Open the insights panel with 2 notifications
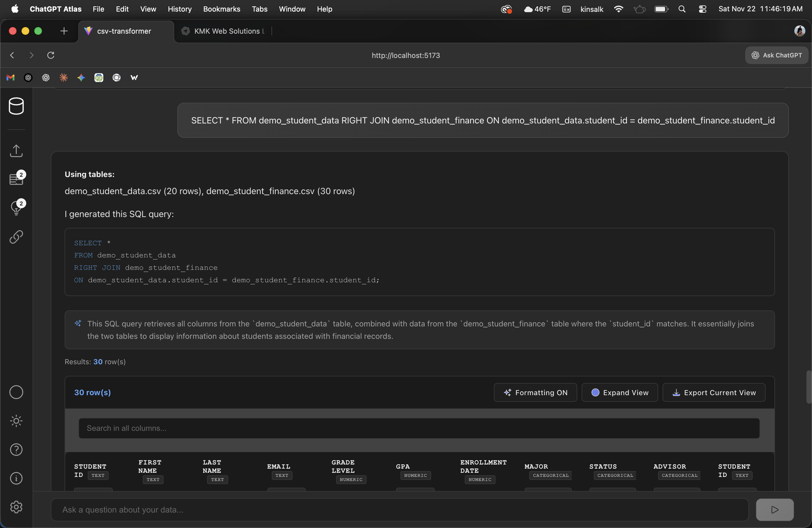812x528 pixels. (x=16, y=208)
